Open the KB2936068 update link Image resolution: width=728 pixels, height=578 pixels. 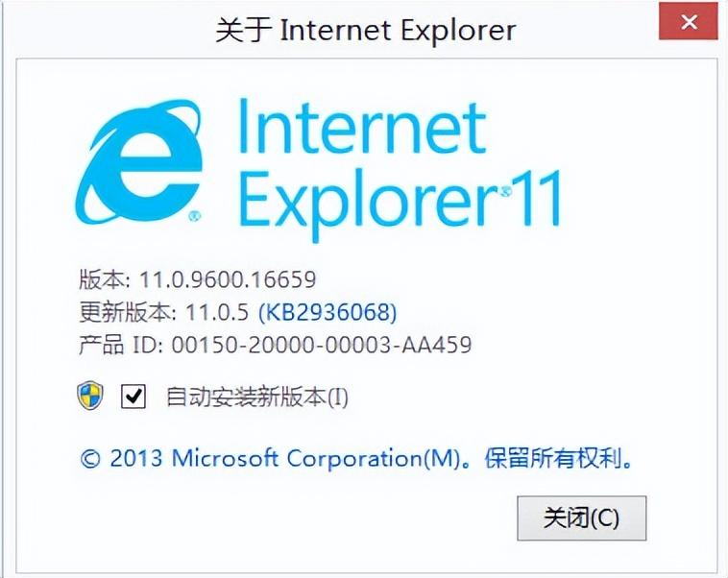pyautogui.click(x=328, y=312)
